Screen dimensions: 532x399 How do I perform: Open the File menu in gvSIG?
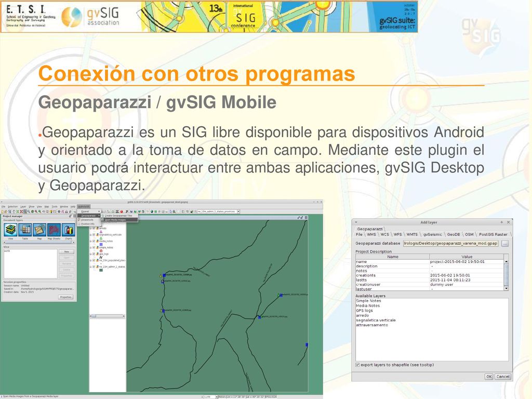3,206
